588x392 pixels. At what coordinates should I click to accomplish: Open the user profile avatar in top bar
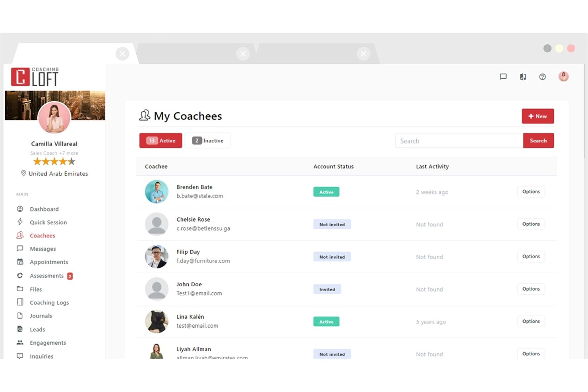click(563, 76)
